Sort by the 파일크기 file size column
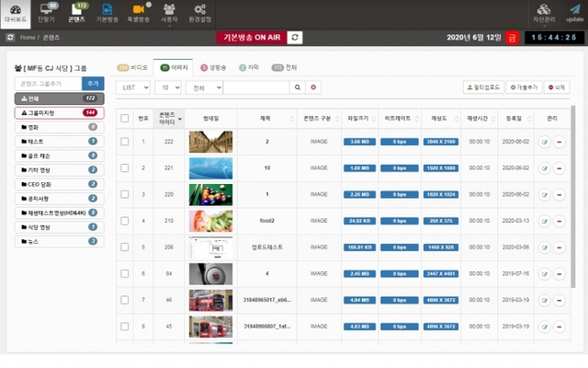 click(360, 119)
